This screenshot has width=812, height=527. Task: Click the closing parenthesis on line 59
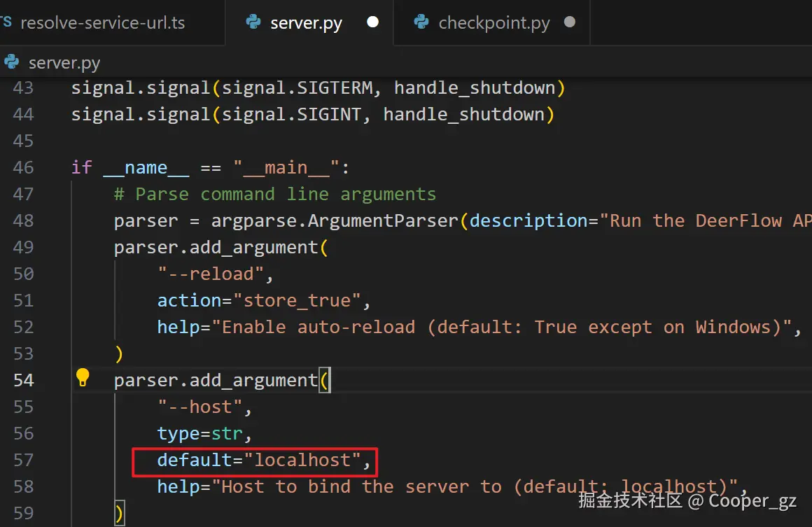click(119, 514)
